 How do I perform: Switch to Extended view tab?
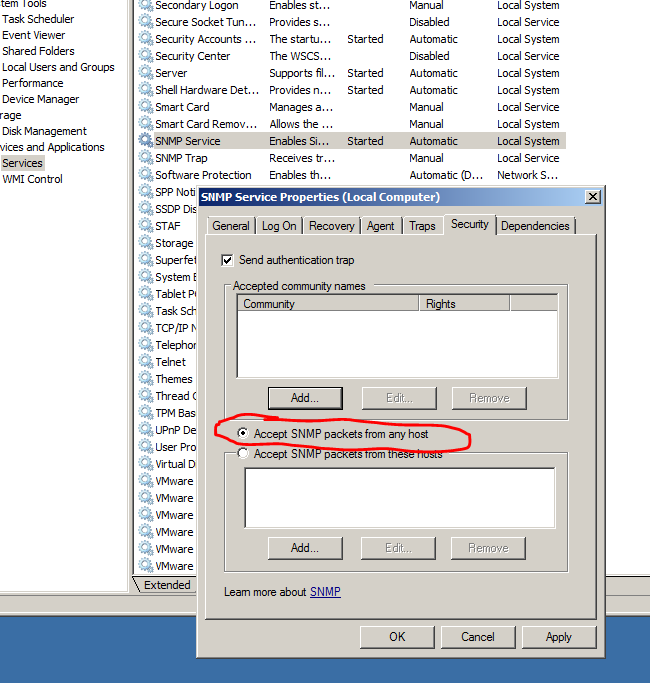tap(167, 585)
